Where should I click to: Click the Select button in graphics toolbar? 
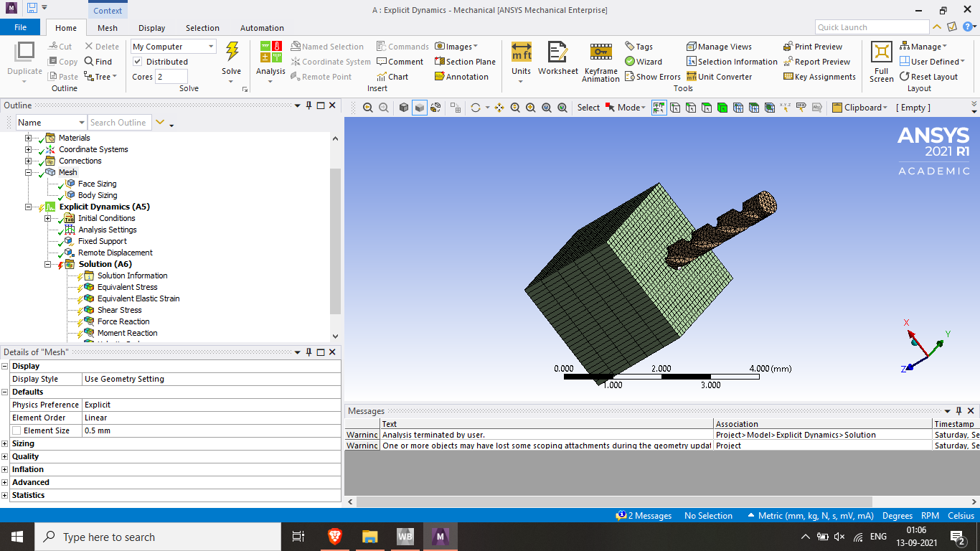[588, 108]
